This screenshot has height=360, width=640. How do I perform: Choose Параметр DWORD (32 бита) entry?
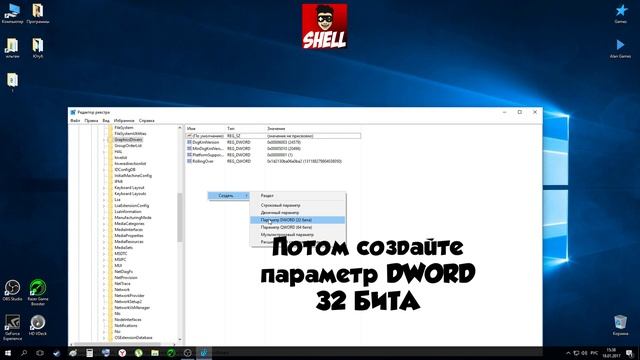(298, 220)
